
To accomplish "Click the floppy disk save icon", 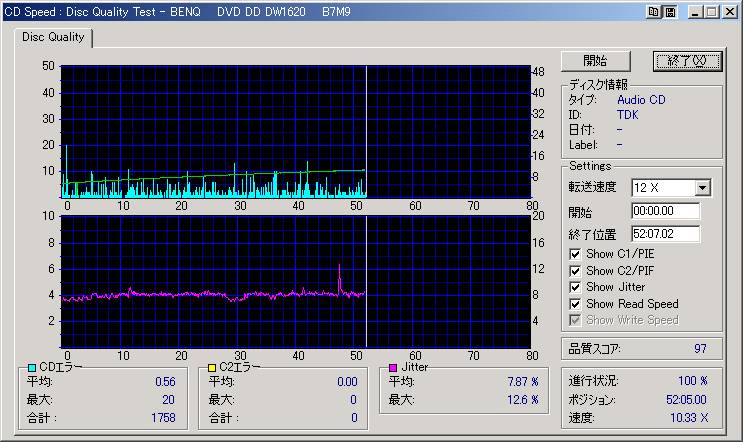I will click(669, 12).
